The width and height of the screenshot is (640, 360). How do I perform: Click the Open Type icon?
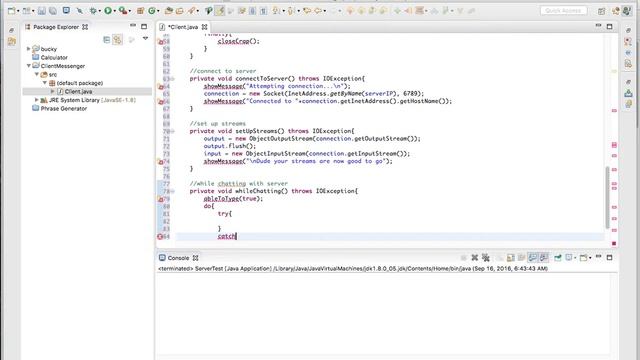point(169,11)
